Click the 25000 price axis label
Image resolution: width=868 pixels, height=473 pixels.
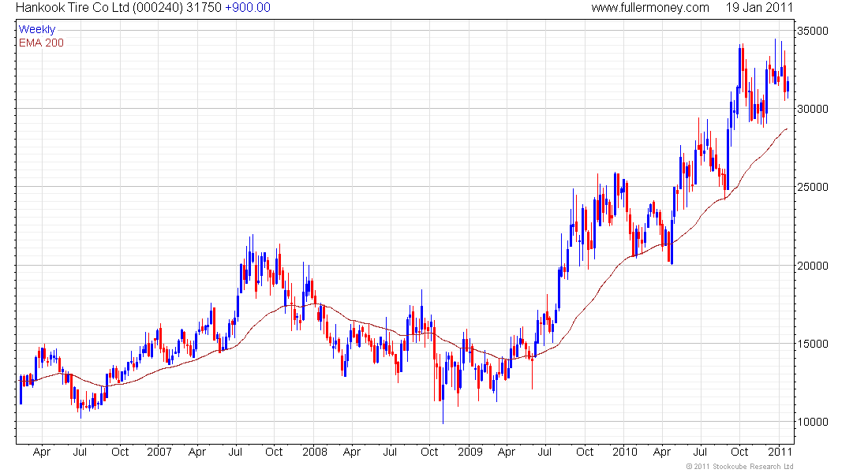tap(813, 187)
